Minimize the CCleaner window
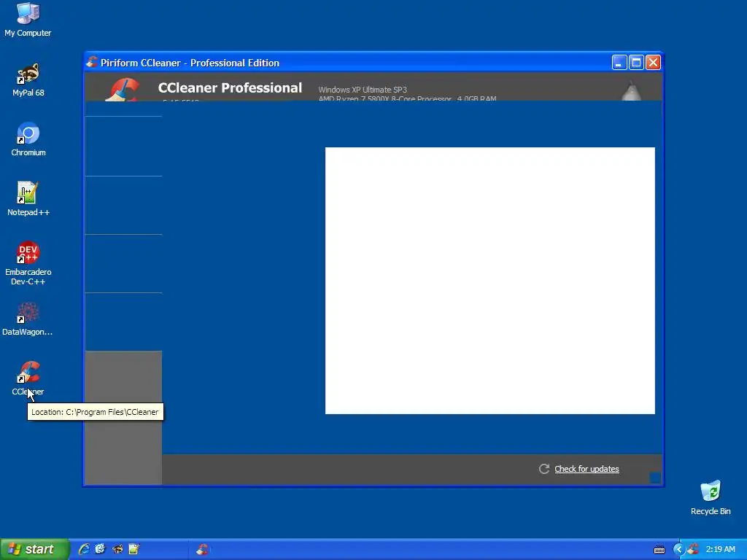Viewport: 747px width, 560px height. [619, 63]
